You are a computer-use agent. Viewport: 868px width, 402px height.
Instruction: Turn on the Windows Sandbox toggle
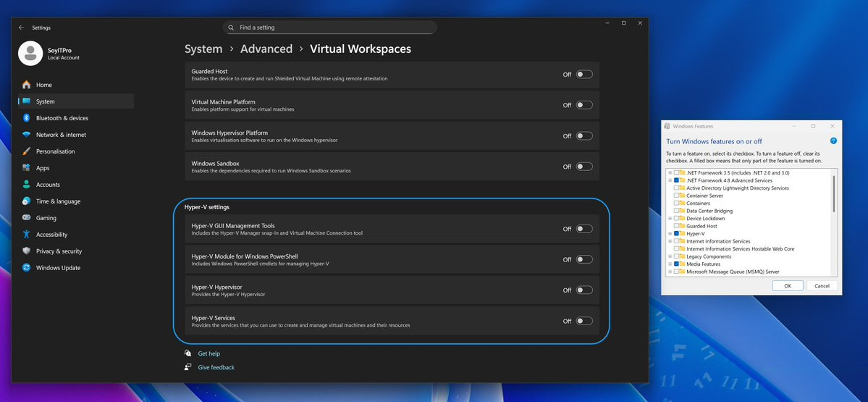coord(584,167)
